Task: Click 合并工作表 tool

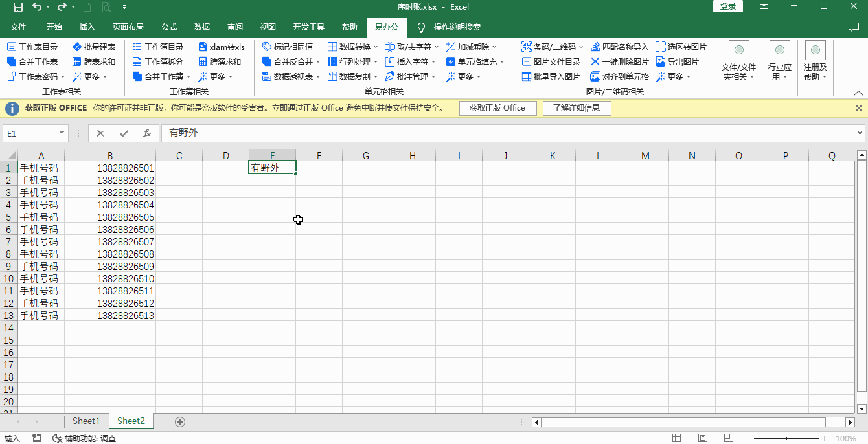Action: coord(32,61)
